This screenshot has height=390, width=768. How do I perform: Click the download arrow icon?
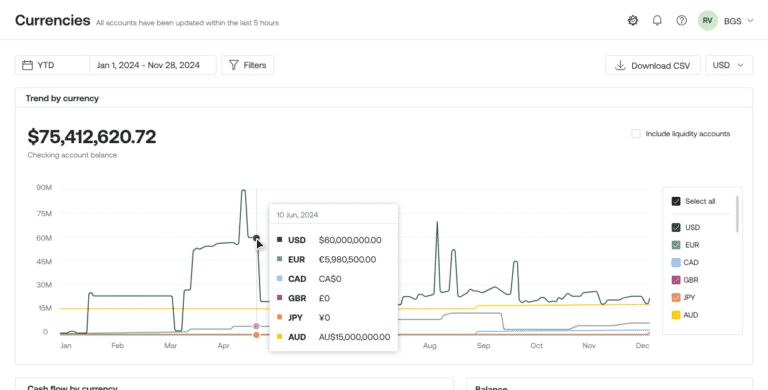[621, 65]
